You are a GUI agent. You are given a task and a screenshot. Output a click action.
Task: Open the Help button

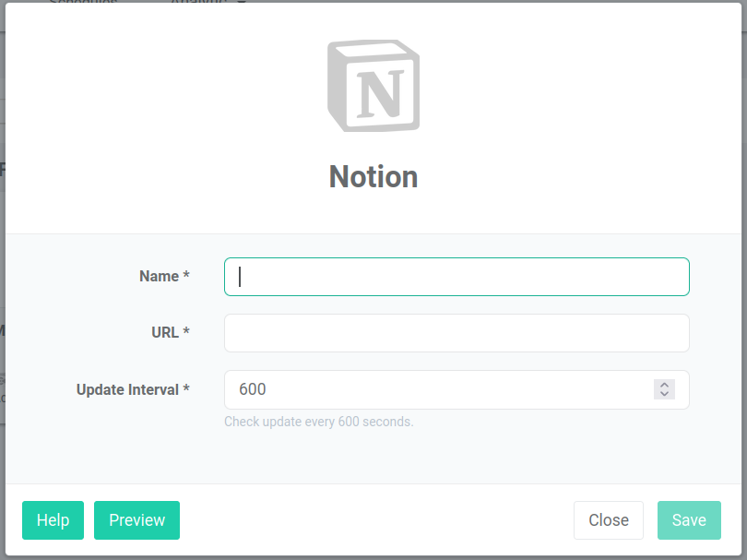pos(53,520)
